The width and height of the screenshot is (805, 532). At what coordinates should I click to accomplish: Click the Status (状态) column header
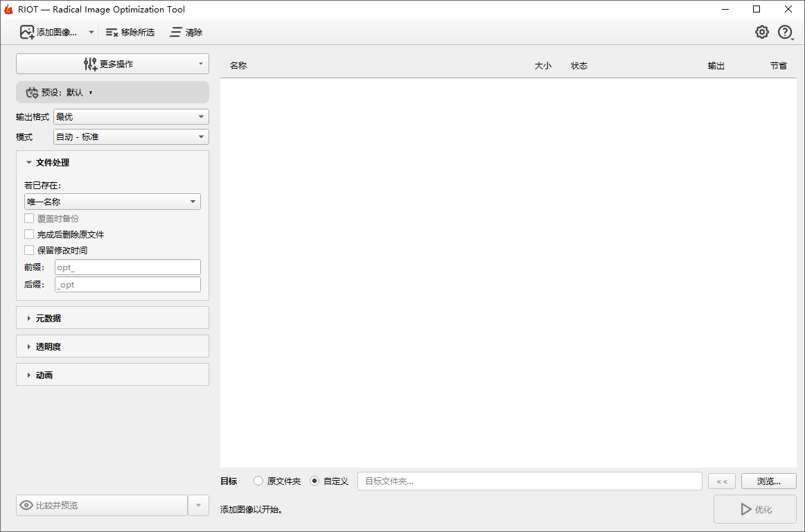point(579,66)
